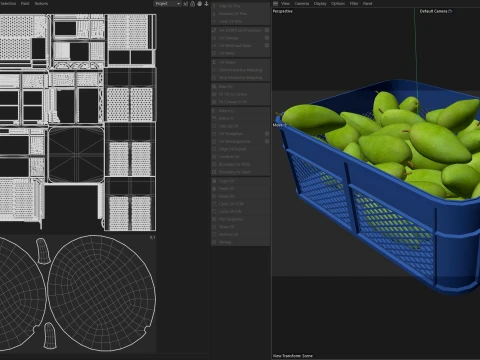Click the Relax UV text label

(226, 86)
